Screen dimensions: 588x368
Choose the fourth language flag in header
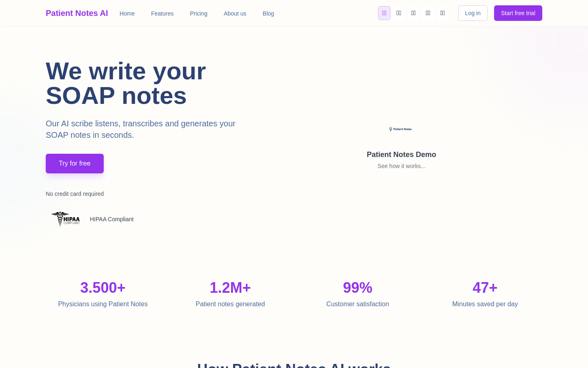[x=428, y=13]
